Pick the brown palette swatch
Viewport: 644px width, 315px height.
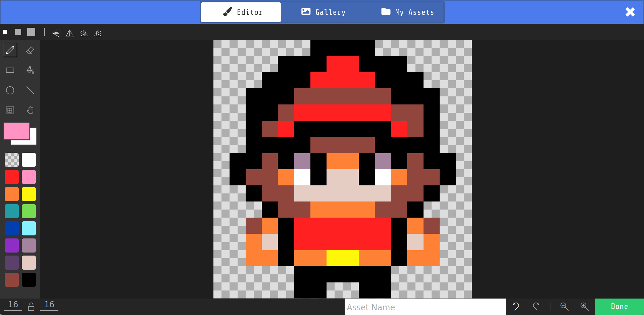tap(12, 280)
